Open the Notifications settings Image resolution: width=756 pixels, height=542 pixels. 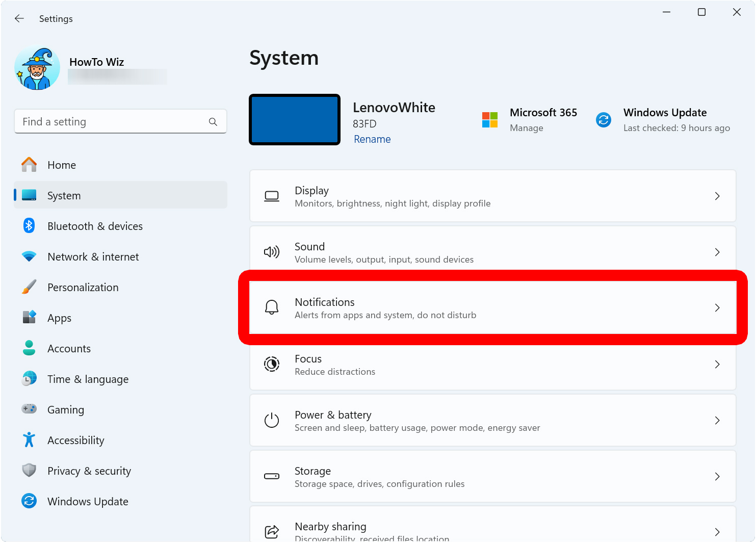point(493,307)
